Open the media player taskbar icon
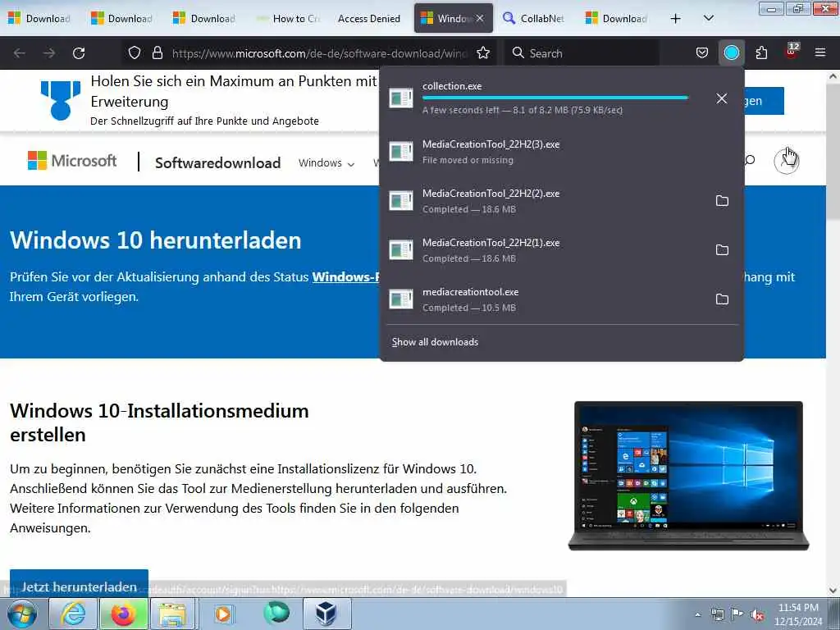 (223, 614)
